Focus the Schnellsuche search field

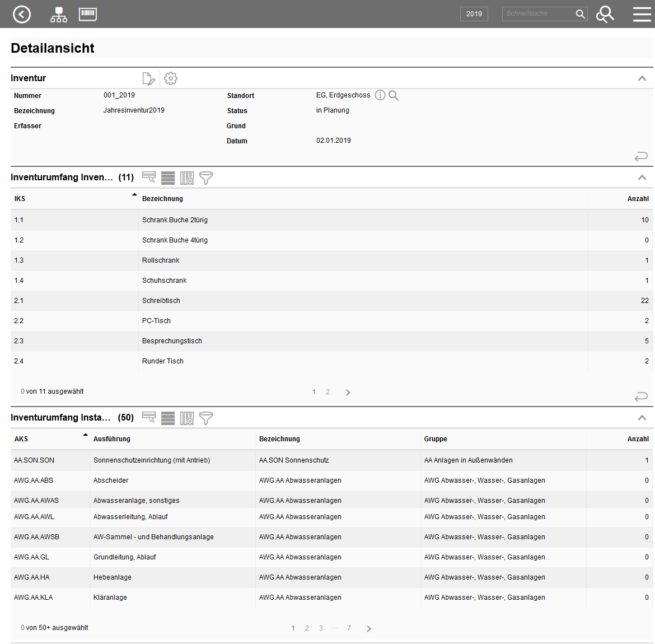[537, 14]
